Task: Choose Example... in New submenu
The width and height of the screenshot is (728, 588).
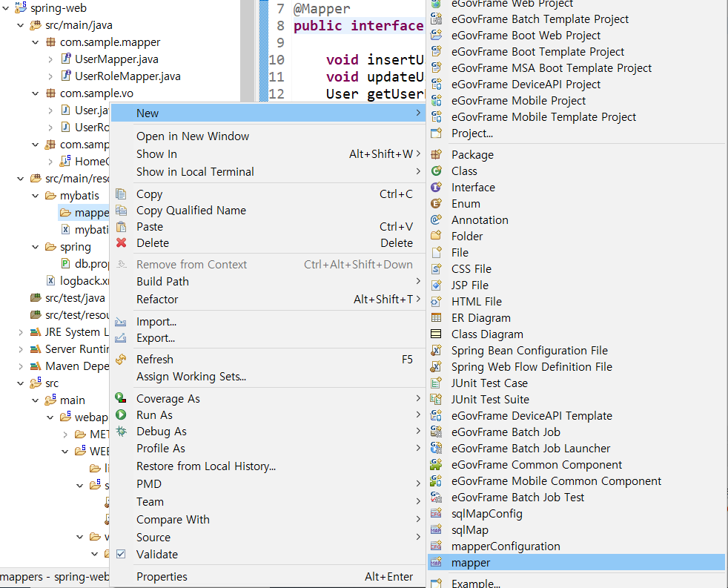Action: 576,582
